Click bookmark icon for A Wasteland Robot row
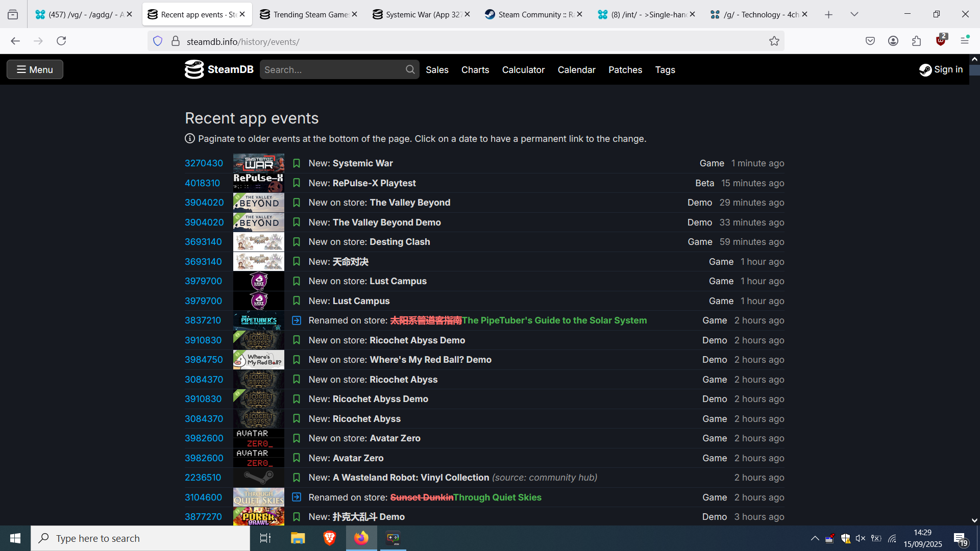 pyautogui.click(x=297, y=478)
